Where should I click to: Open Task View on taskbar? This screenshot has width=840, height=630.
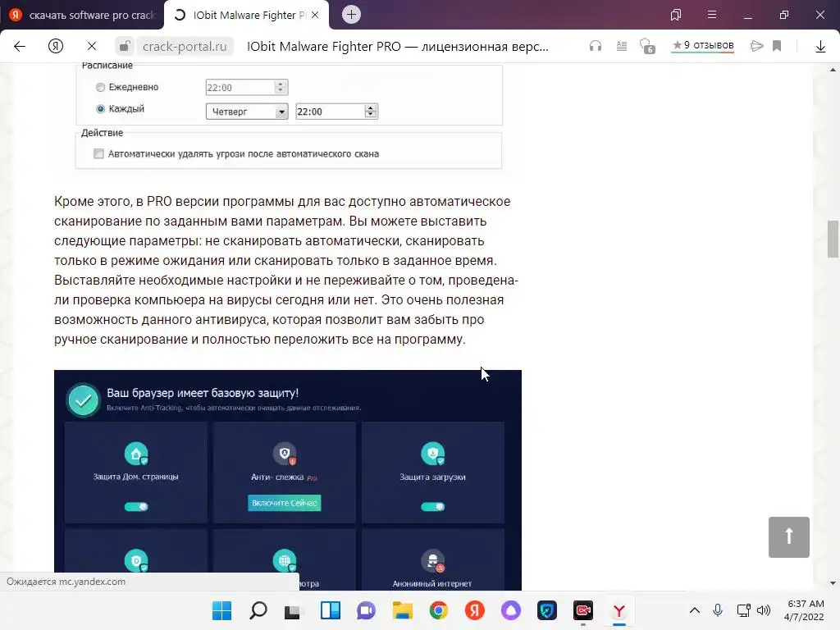coord(294,610)
